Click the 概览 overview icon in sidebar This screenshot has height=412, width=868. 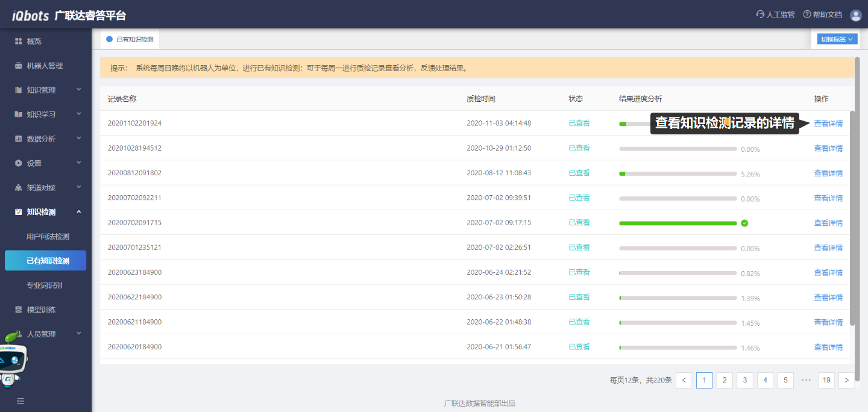[x=19, y=41]
